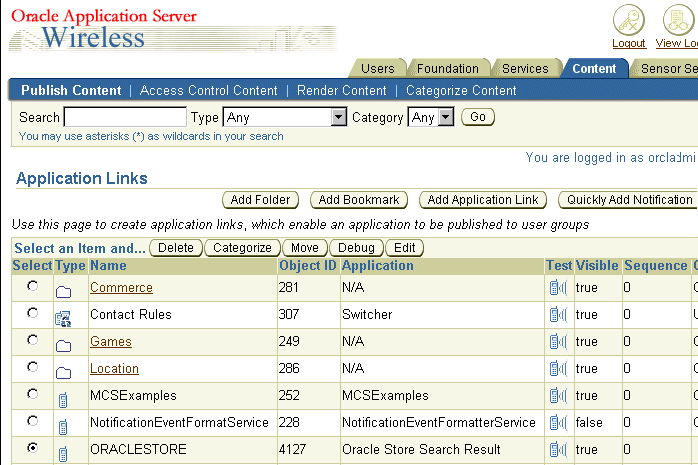
Task: Open the Games folder link
Action: point(111,342)
